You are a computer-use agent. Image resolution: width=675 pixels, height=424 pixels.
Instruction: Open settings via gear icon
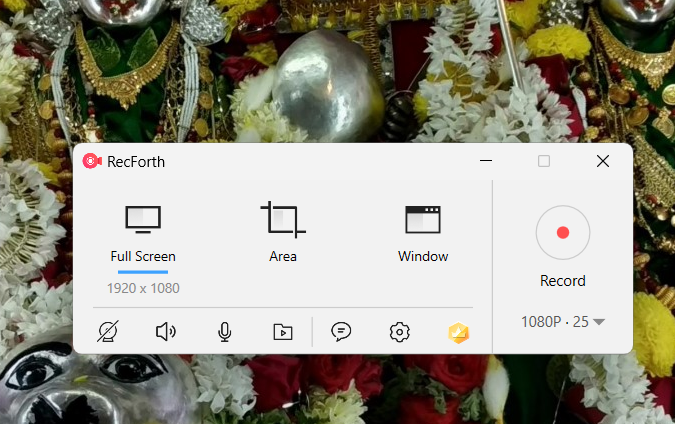click(399, 332)
